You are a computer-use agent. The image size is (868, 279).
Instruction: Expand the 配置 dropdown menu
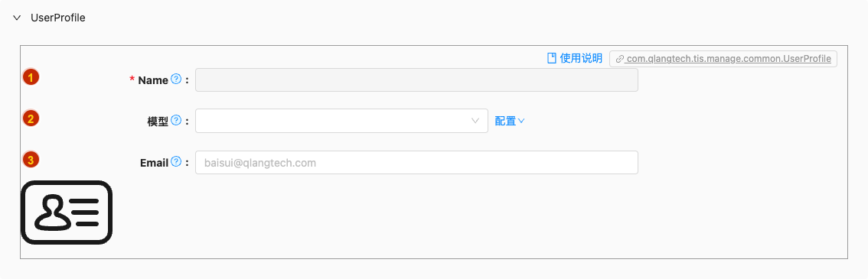pos(509,121)
